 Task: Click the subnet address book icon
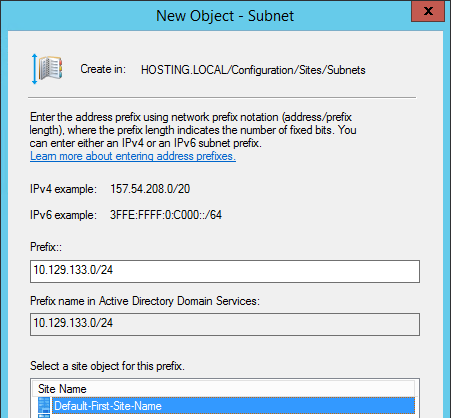pos(47,69)
